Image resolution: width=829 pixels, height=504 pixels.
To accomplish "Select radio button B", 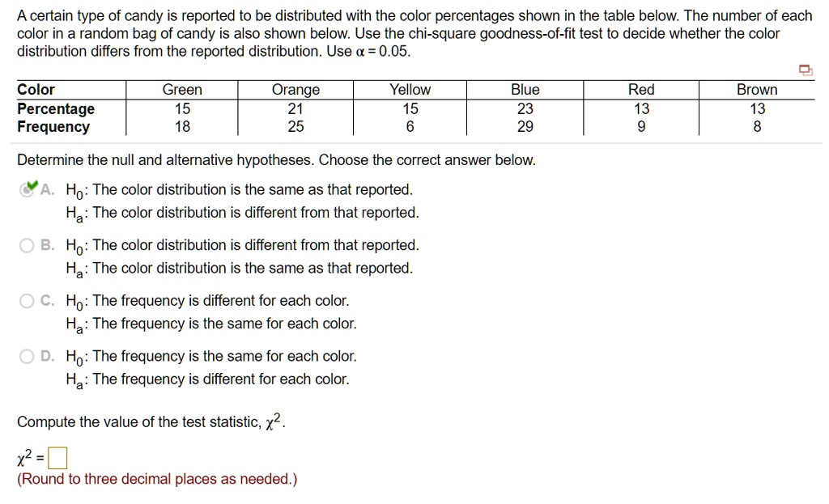I will (25, 245).
